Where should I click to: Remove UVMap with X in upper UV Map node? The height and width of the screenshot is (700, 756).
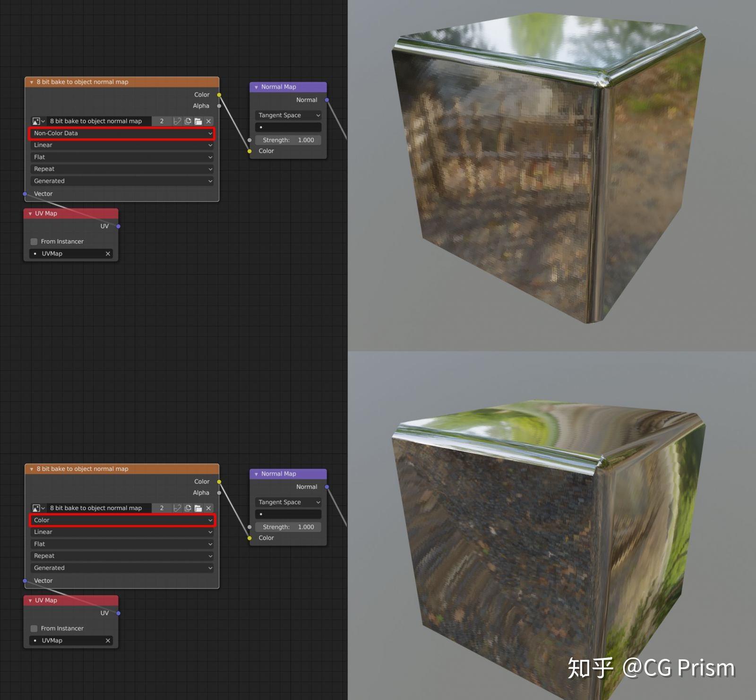click(108, 253)
